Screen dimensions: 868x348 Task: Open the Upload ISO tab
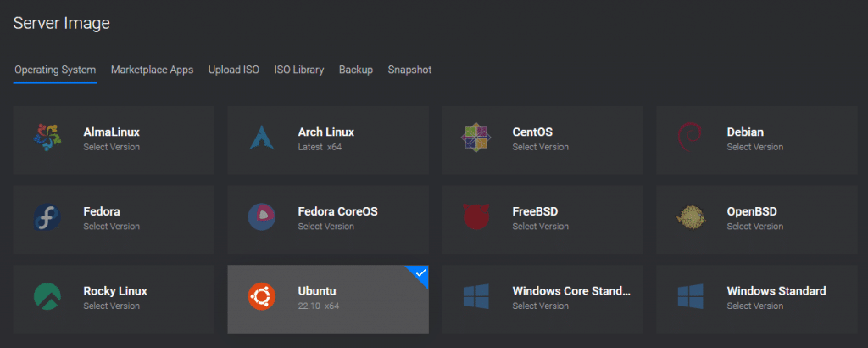click(234, 70)
